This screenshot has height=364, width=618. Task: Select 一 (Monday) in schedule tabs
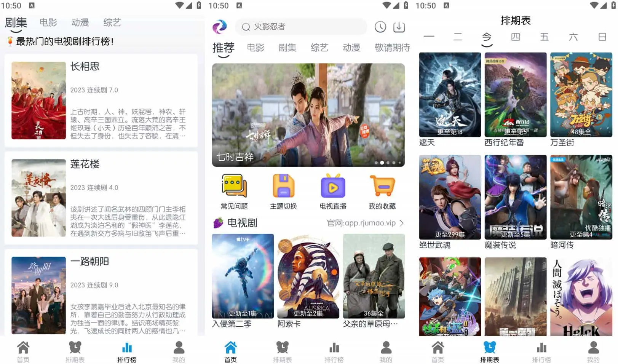click(429, 37)
